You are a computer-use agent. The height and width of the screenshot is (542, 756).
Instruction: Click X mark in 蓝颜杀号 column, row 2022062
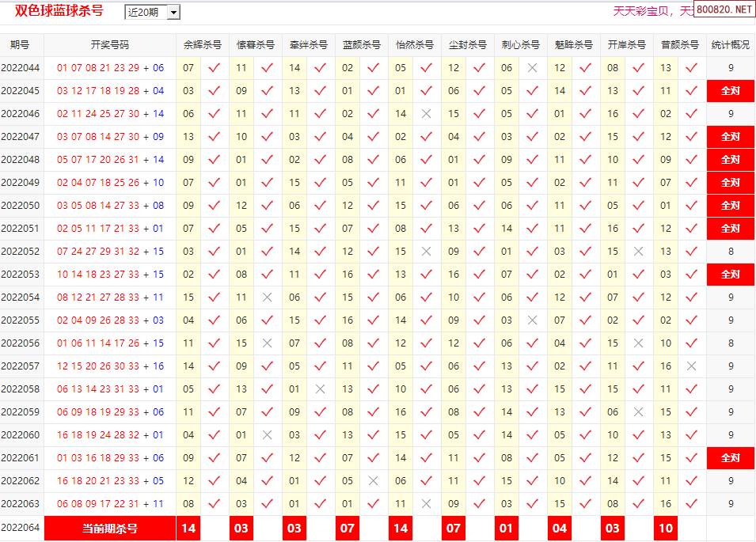pos(373,481)
